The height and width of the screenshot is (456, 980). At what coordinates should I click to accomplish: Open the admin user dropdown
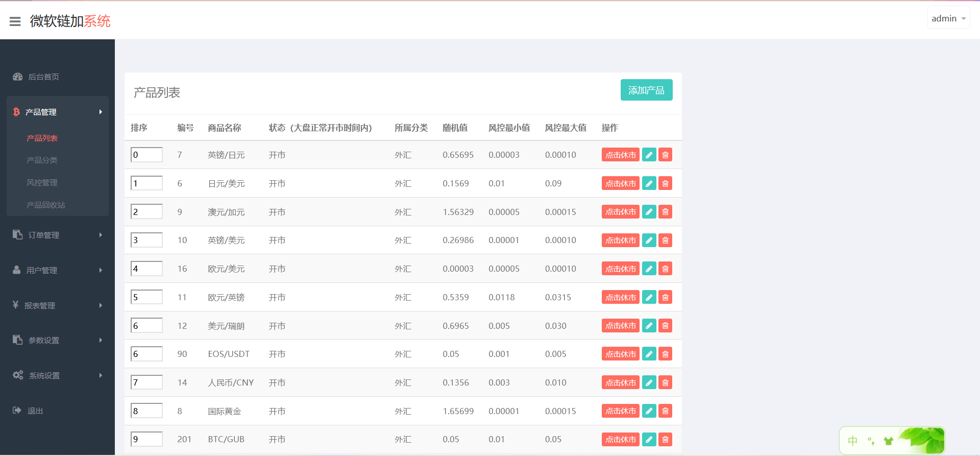(948, 18)
